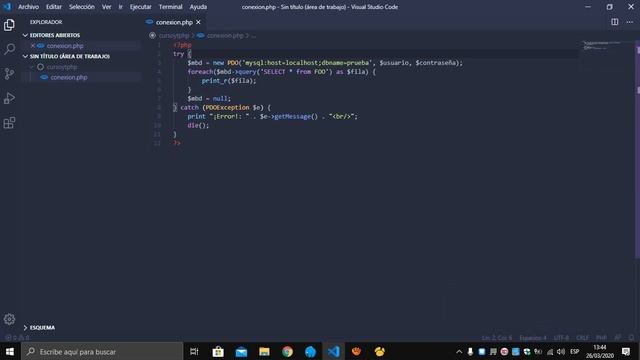Open the Explorer view in the activity bar
640x360 pixels.
(9, 25)
